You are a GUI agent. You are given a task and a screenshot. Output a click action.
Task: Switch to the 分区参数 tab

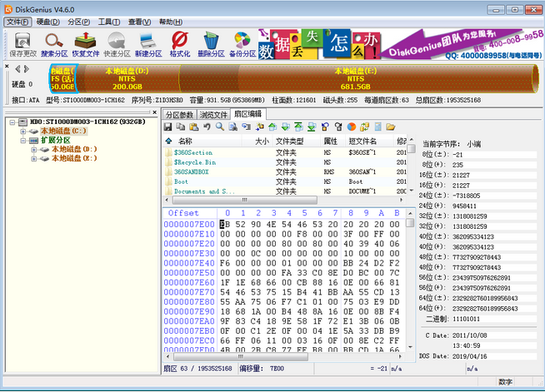click(179, 114)
